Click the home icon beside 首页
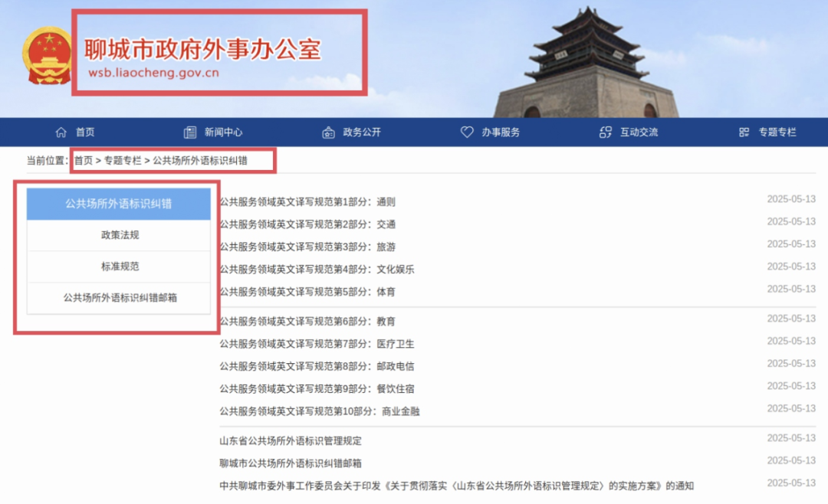Viewport: 828px width, 504px height. (x=61, y=132)
